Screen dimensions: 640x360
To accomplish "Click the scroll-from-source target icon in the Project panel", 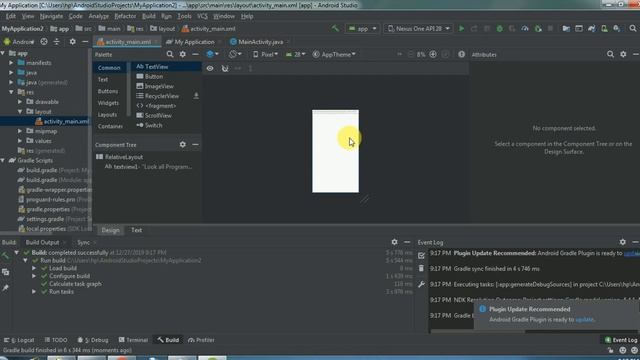I will point(44,42).
